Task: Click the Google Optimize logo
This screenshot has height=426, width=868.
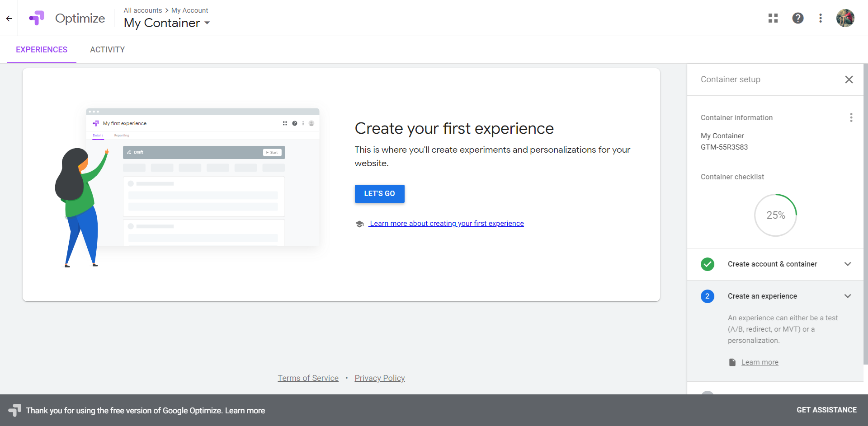Action: (37, 18)
